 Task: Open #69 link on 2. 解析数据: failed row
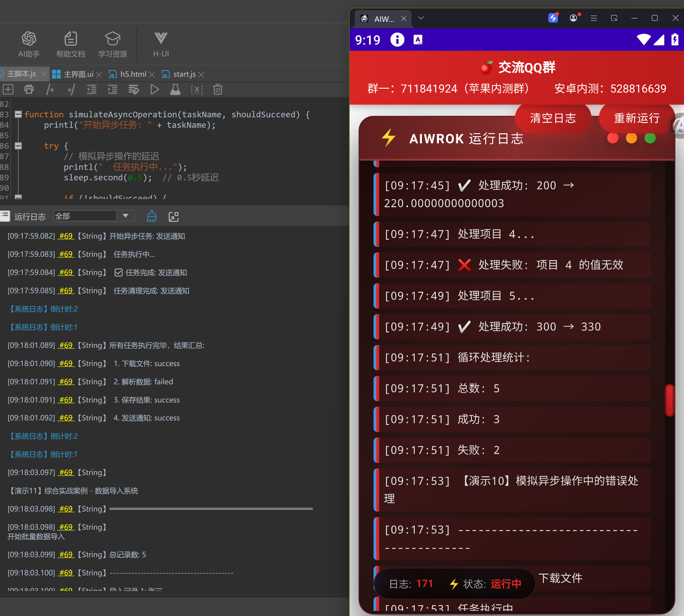66,381
